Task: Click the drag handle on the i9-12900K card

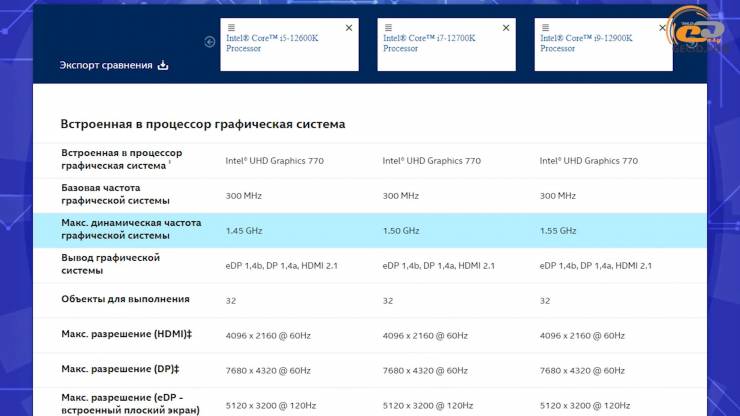Action: 546,28
